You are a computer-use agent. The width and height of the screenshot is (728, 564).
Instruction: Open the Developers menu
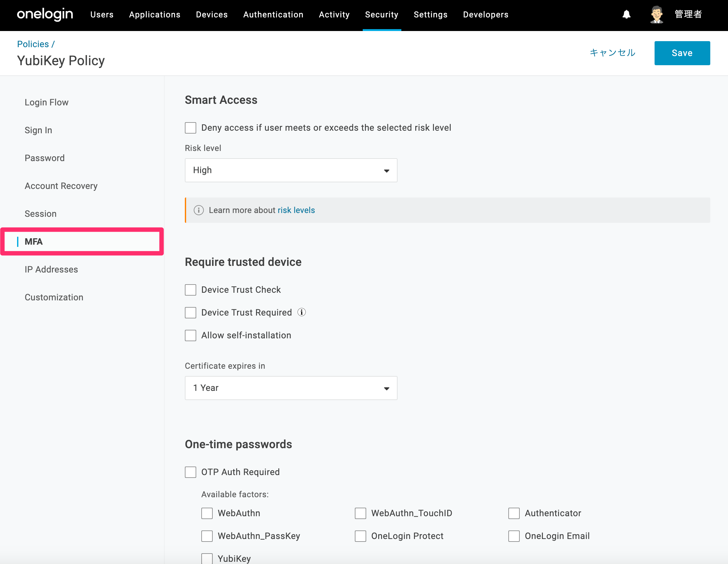tap(486, 15)
